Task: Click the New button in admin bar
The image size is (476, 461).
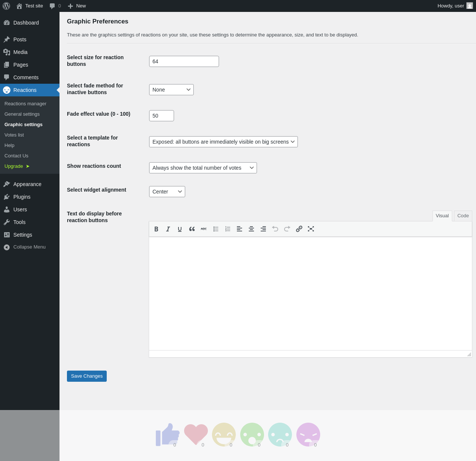Action: pos(77,6)
